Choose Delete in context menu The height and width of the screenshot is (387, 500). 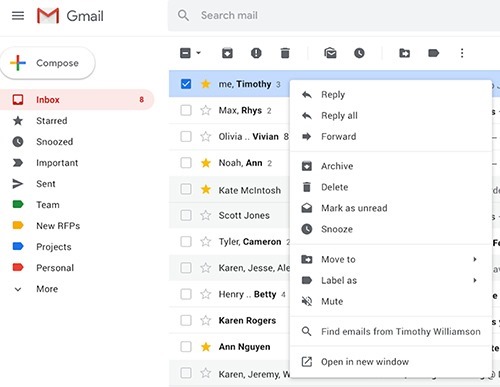click(x=391, y=187)
